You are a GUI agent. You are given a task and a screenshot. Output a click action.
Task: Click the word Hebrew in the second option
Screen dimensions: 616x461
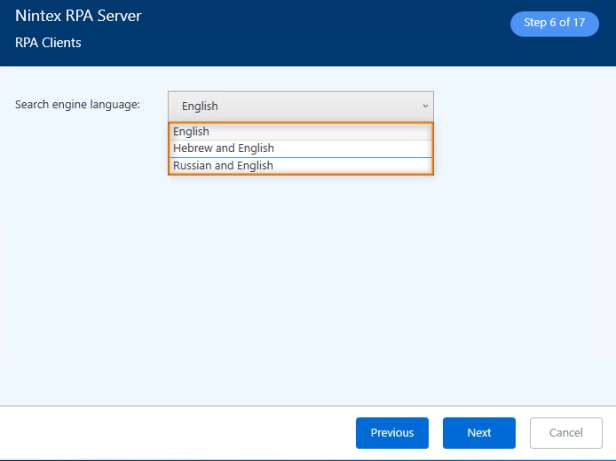pos(192,148)
